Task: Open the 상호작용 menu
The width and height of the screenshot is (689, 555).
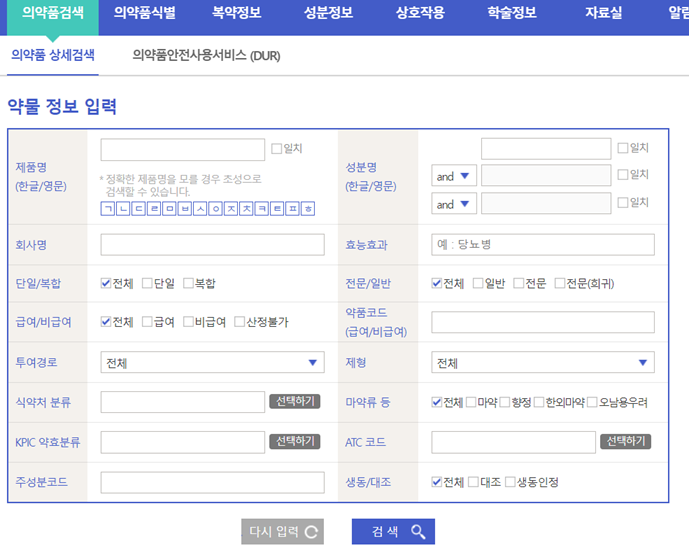Action: (x=420, y=12)
